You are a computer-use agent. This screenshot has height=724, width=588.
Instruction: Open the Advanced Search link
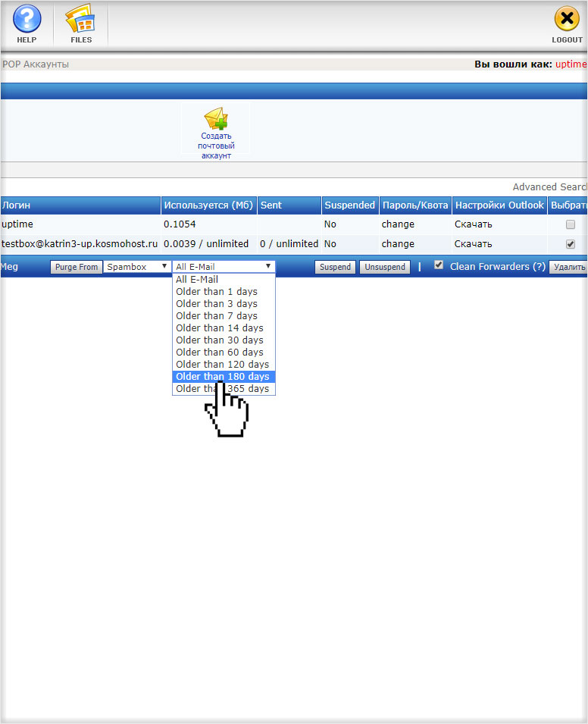[549, 187]
